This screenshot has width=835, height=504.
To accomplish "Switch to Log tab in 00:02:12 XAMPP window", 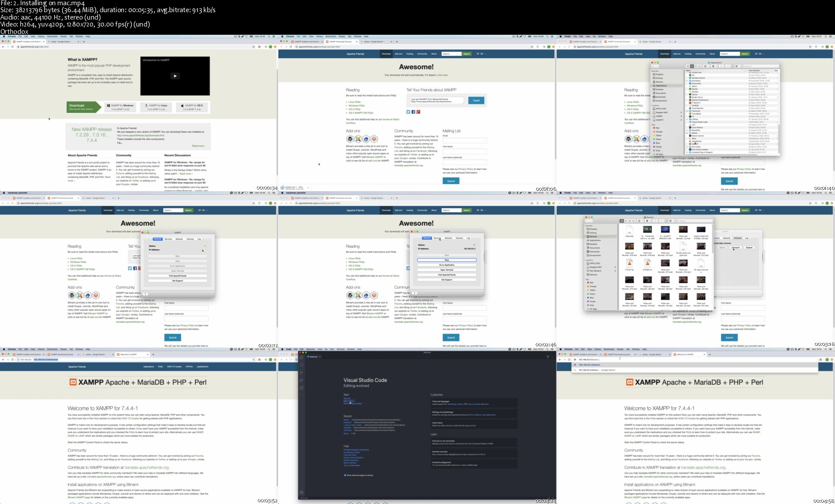I will click(x=199, y=239).
